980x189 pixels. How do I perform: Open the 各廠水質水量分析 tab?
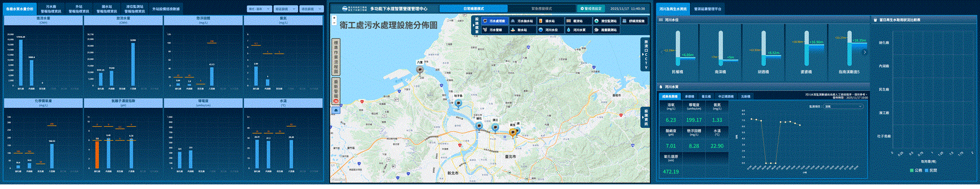click(x=20, y=9)
